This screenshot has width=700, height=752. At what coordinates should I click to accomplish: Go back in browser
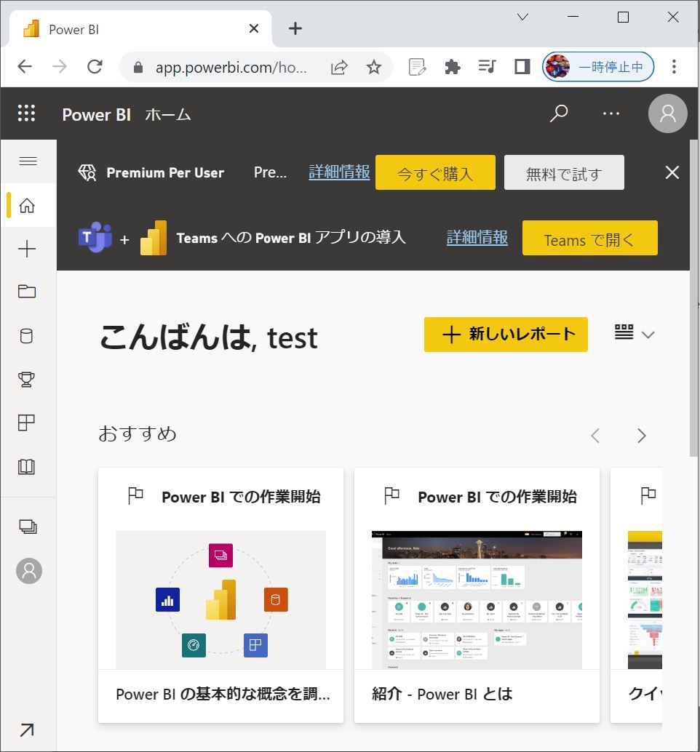(x=25, y=67)
